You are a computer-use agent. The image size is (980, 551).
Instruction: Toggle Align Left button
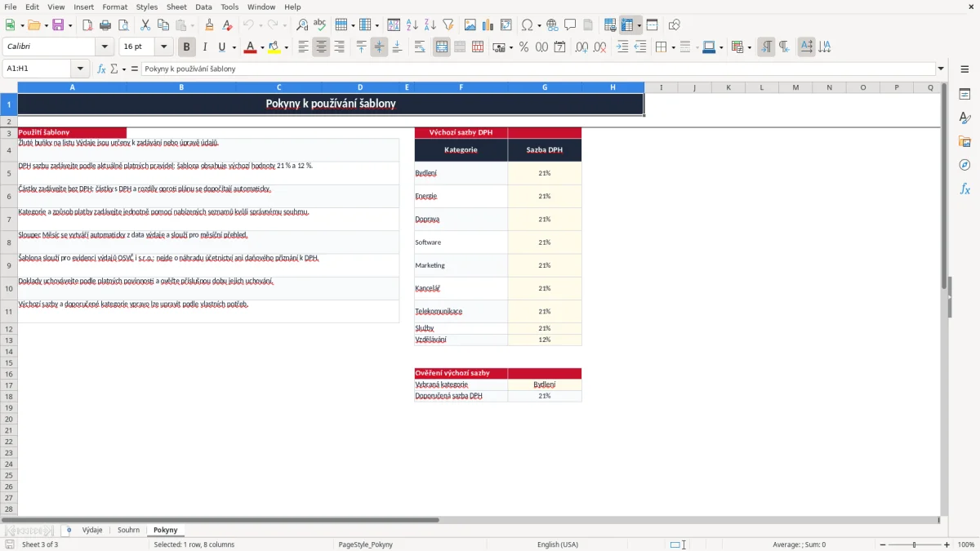tap(303, 47)
